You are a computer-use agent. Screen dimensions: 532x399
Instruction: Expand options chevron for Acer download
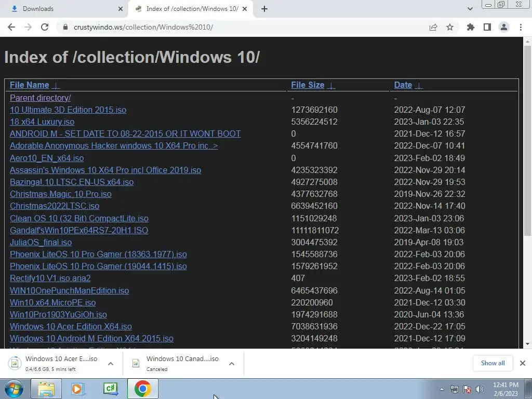click(x=111, y=363)
